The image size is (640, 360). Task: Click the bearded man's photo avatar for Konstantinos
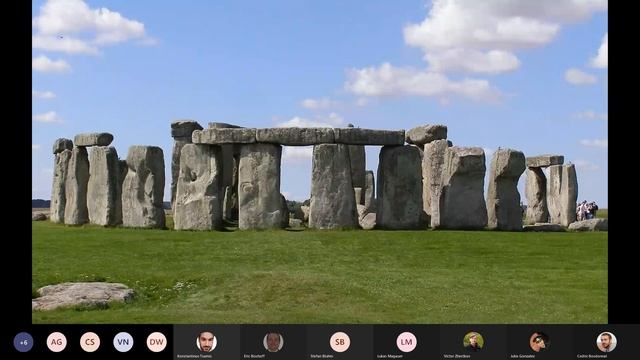tap(207, 342)
